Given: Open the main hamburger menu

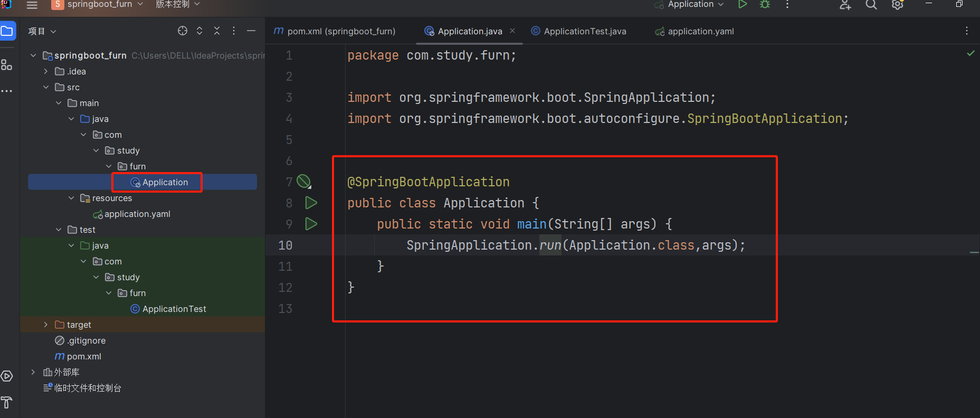Looking at the screenshot, I should tap(32, 5).
